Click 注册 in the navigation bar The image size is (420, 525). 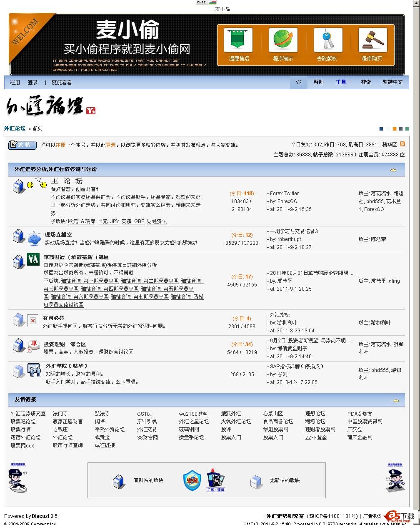click(15, 83)
